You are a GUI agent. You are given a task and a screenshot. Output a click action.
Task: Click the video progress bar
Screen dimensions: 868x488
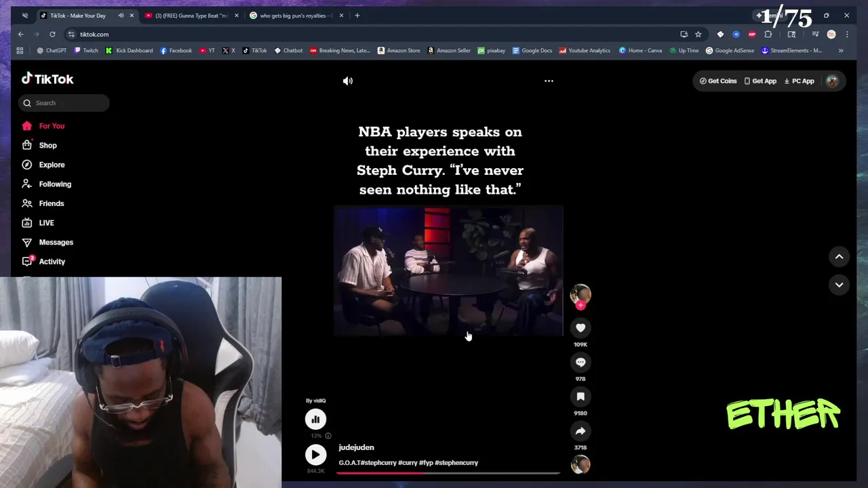click(x=448, y=472)
